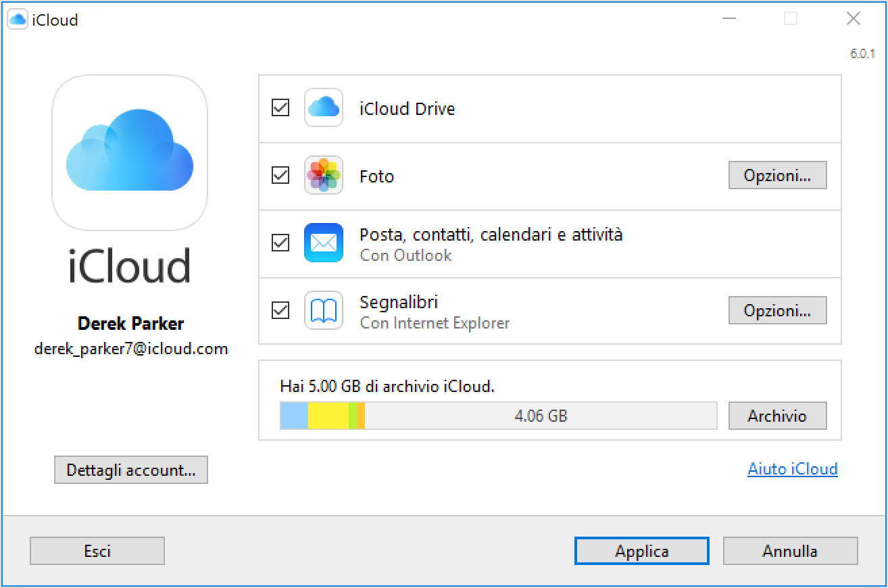Click the Foto label text
Viewport: 888px width, 588px height.
[377, 176]
